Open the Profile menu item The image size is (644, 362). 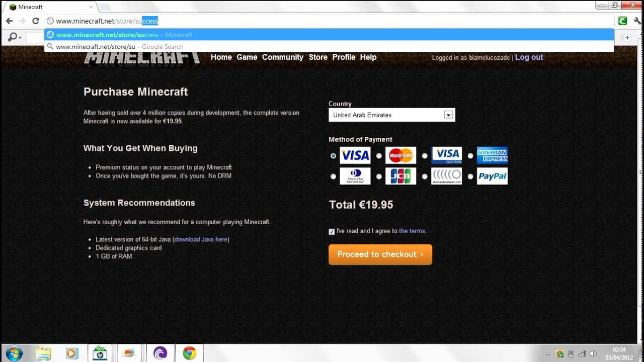click(x=344, y=57)
